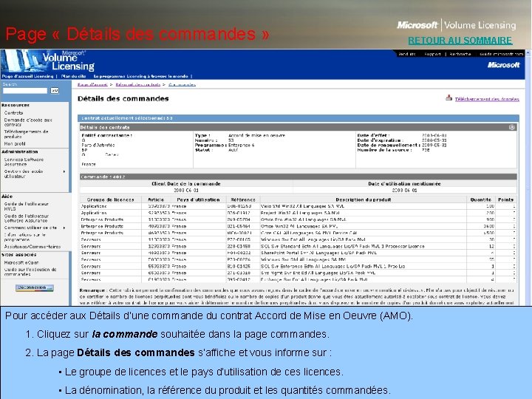Select Sys Mgmt Svr Ent Ed row

point(299,273)
